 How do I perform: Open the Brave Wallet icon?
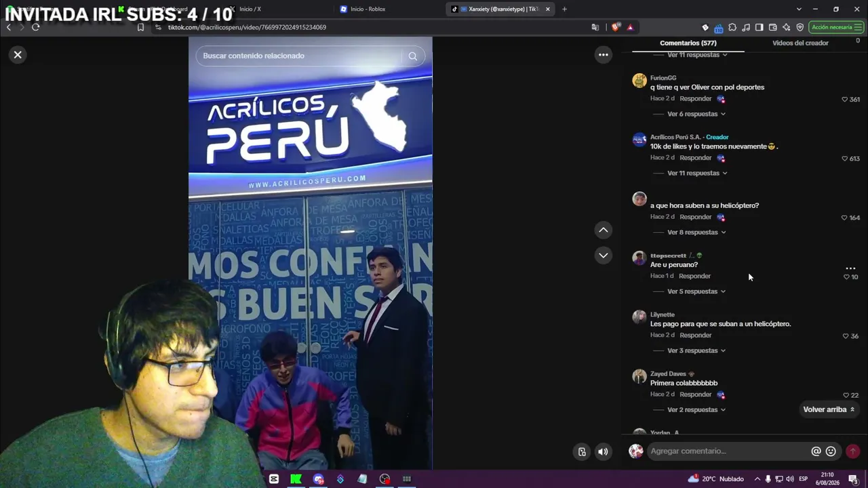coord(772,27)
